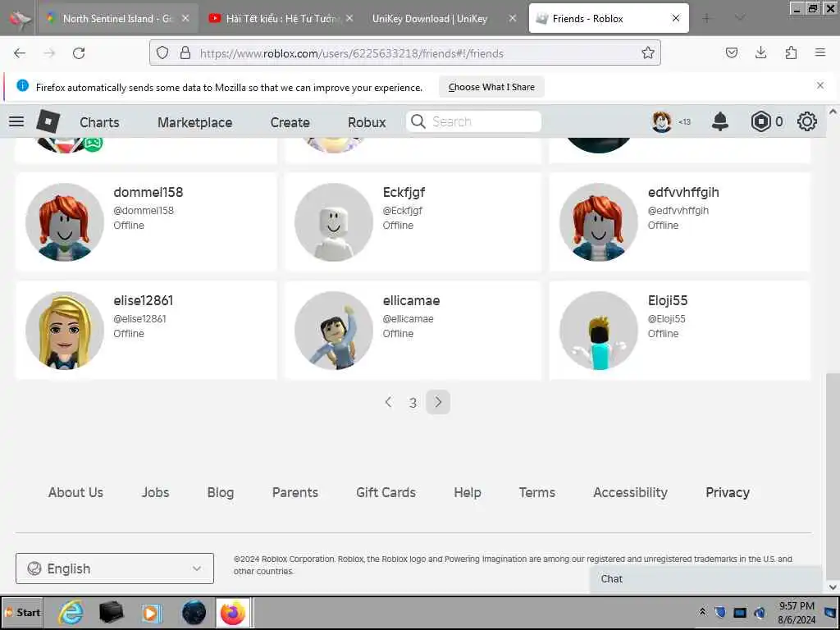The width and height of the screenshot is (840, 630).
Task: Open Help footer link
Action: (x=467, y=492)
